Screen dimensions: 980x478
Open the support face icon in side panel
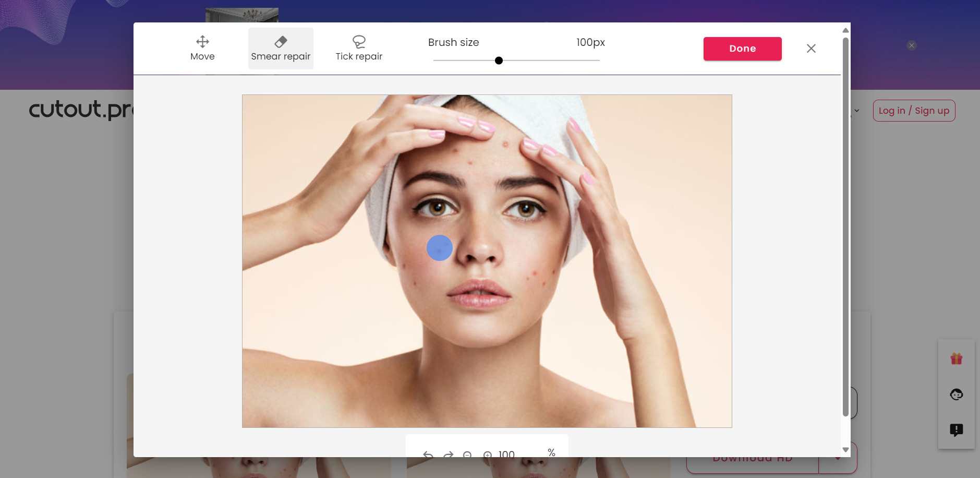click(x=956, y=395)
